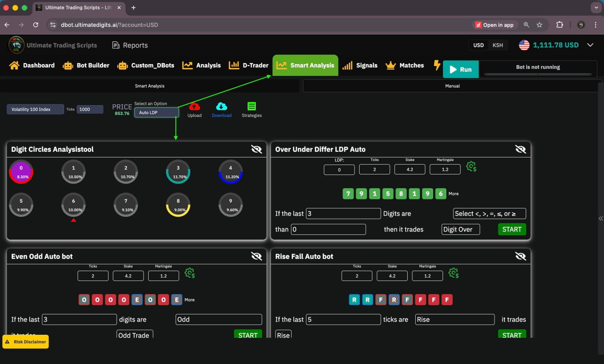
Task: Click the Reports icon in header
Action: [116, 45]
